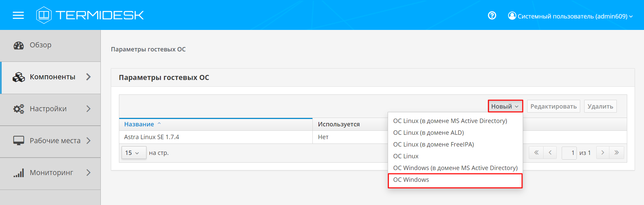Screen dimensions: 644x205
Task: Go to first page of table
Action: point(536,153)
